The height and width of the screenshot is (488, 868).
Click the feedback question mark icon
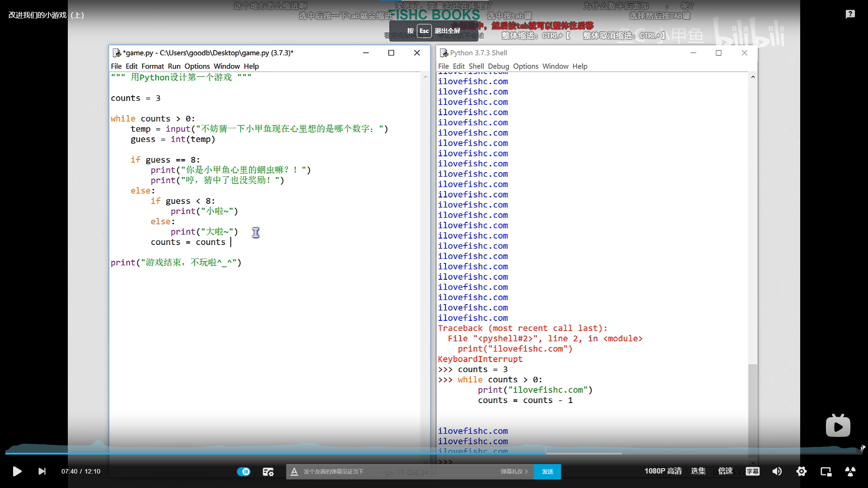[x=850, y=14]
